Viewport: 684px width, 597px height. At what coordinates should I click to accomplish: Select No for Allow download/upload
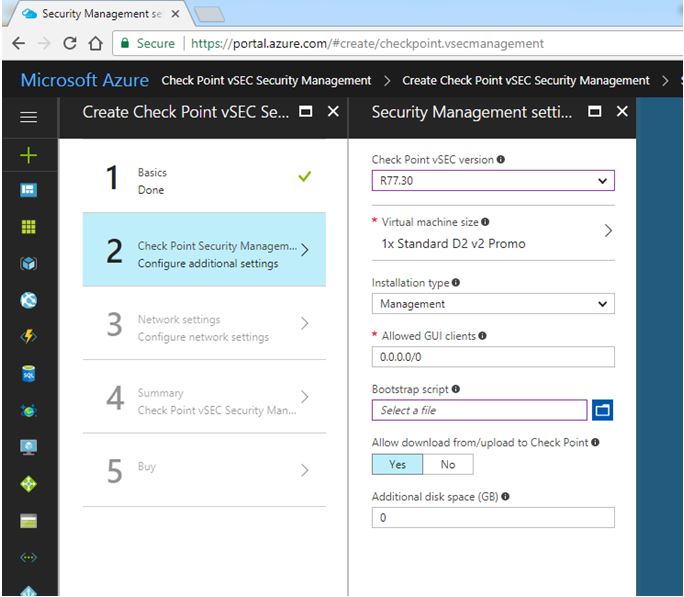click(448, 464)
